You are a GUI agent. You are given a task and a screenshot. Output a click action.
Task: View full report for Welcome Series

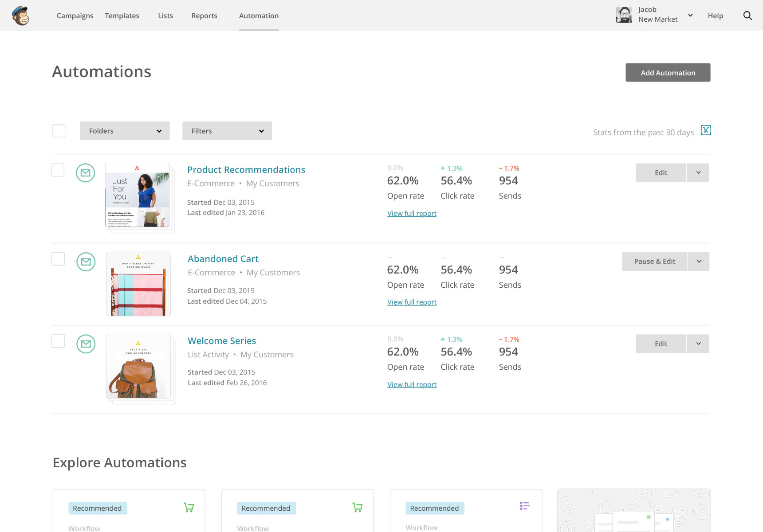412,384
